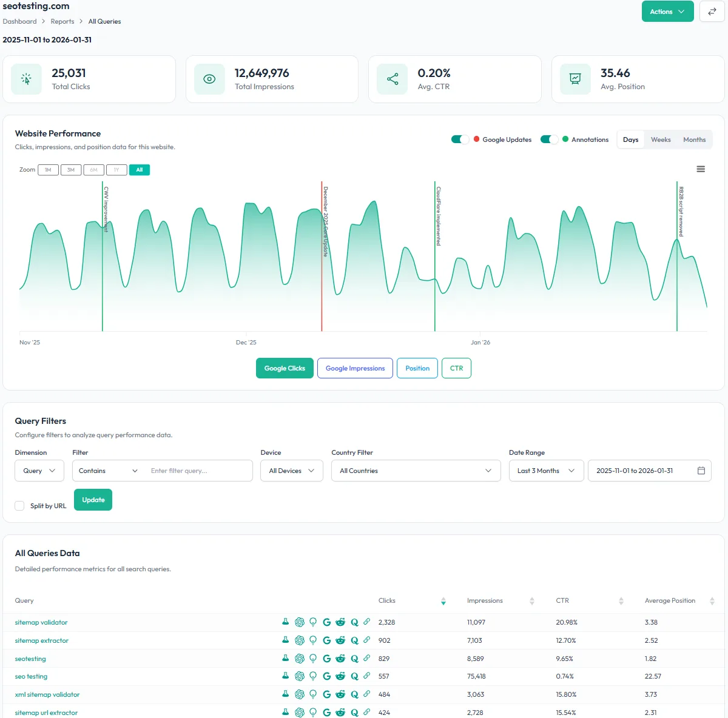Click the link icon for "xml sitemap validator"

368,694
